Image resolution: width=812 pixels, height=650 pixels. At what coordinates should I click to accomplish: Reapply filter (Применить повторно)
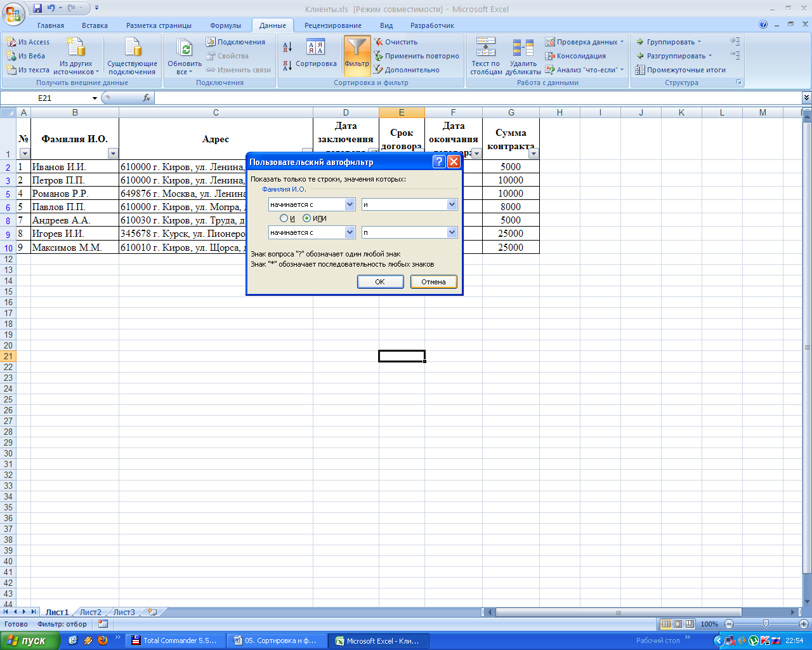click(416, 56)
